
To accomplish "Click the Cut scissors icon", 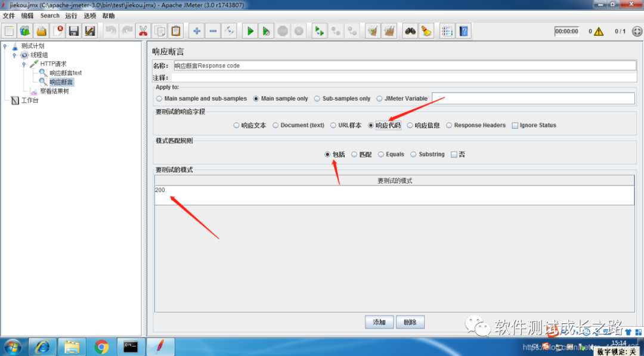I will pyautogui.click(x=143, y=31).
